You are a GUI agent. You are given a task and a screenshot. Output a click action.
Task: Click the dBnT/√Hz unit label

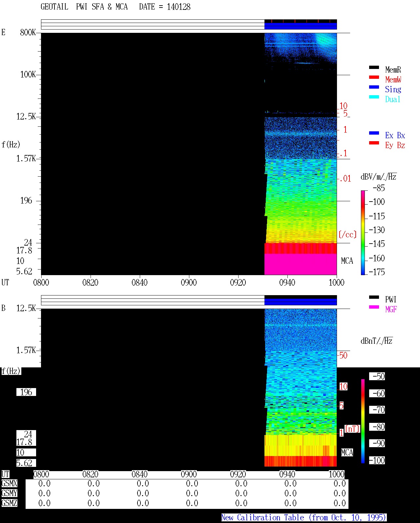click(377, 341)
